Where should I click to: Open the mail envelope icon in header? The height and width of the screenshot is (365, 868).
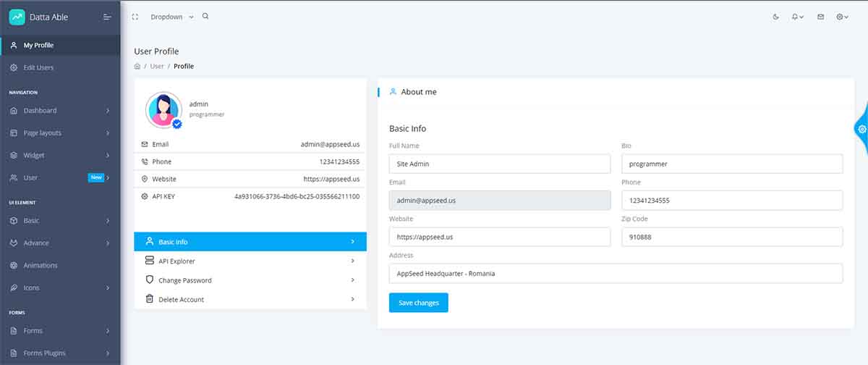tap(820, 17)
